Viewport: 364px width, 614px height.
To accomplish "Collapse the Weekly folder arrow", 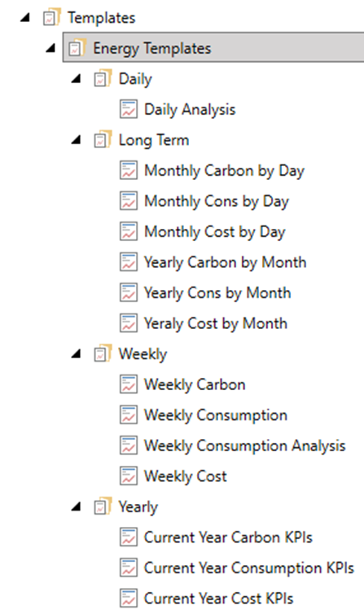I will (76, 353).
